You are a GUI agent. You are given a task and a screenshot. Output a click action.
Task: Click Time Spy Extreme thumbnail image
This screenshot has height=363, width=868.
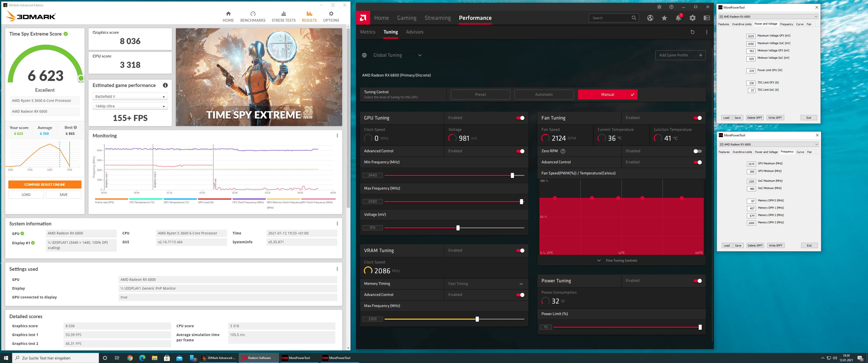click(x=259, y=77)
